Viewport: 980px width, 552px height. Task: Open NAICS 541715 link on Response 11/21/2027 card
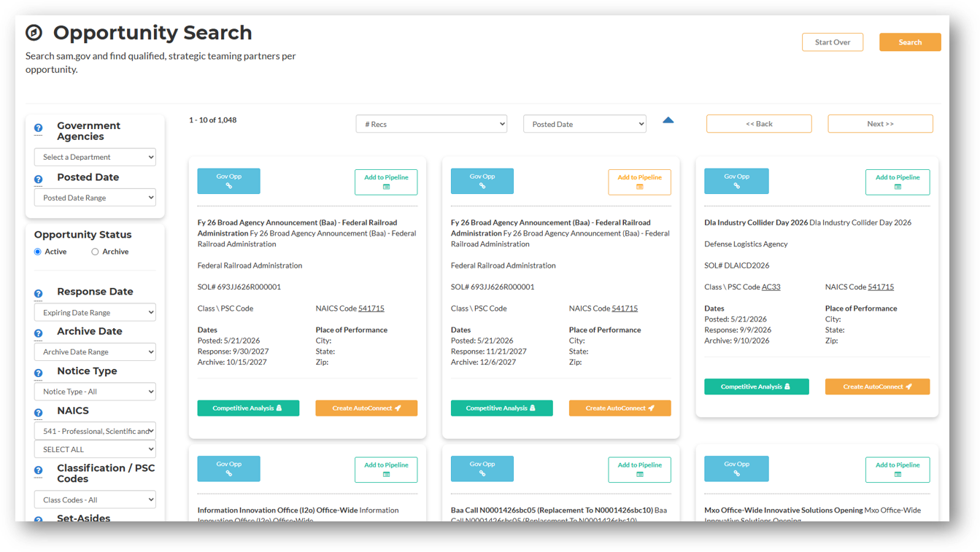pos(624,308)
